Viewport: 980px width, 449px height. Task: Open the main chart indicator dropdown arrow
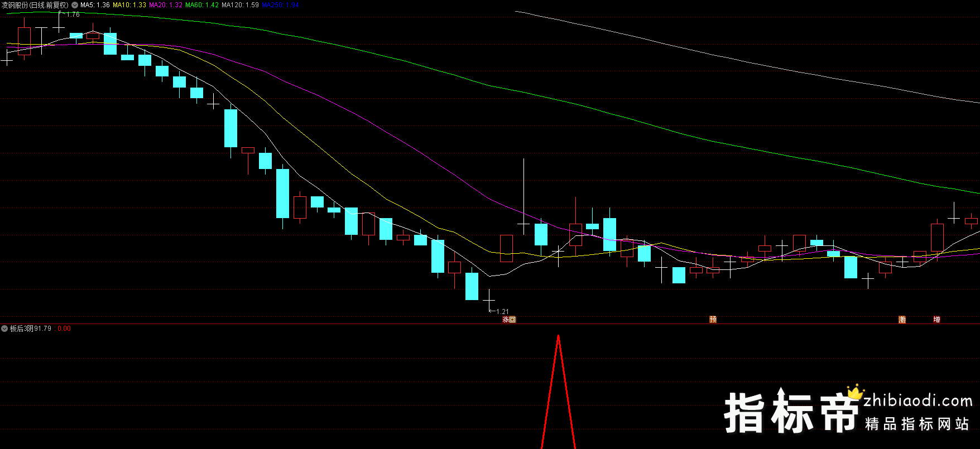point(75,5)
